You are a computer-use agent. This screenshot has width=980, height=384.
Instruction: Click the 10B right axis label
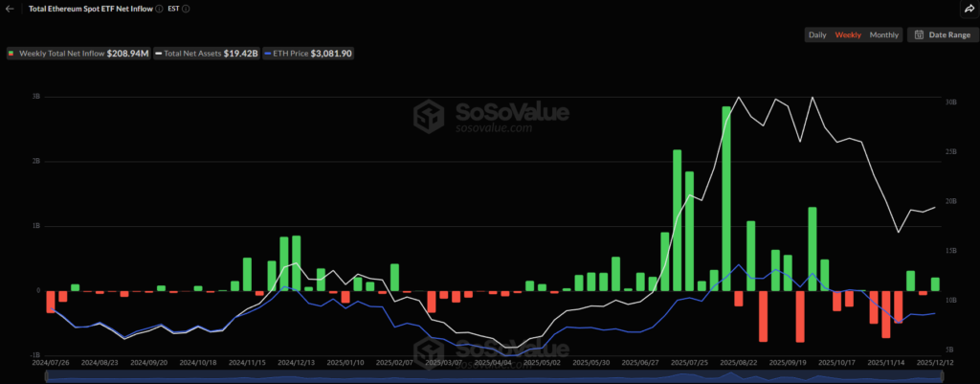[950, 300]
